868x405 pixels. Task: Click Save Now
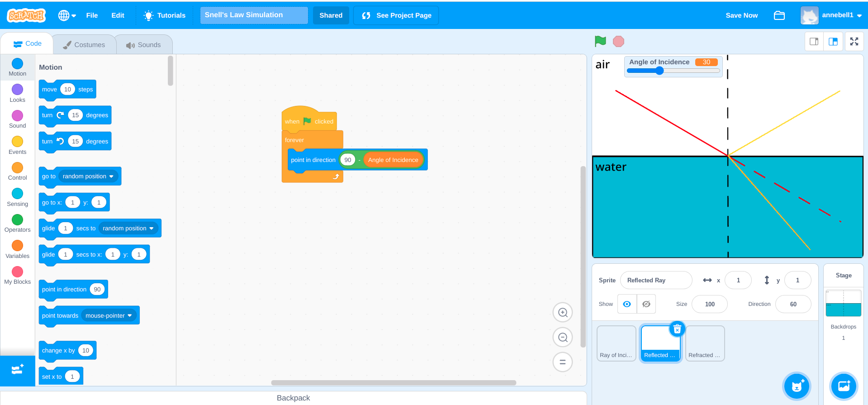pyautogui.click(x=741, y=15)
